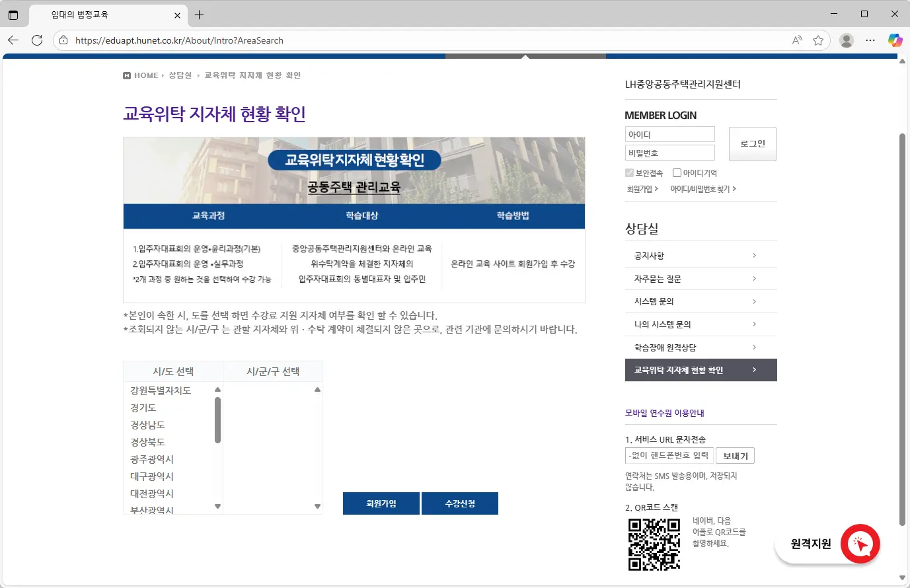
Task: Click the browser back arrow icon
Action: pos(13,40)
